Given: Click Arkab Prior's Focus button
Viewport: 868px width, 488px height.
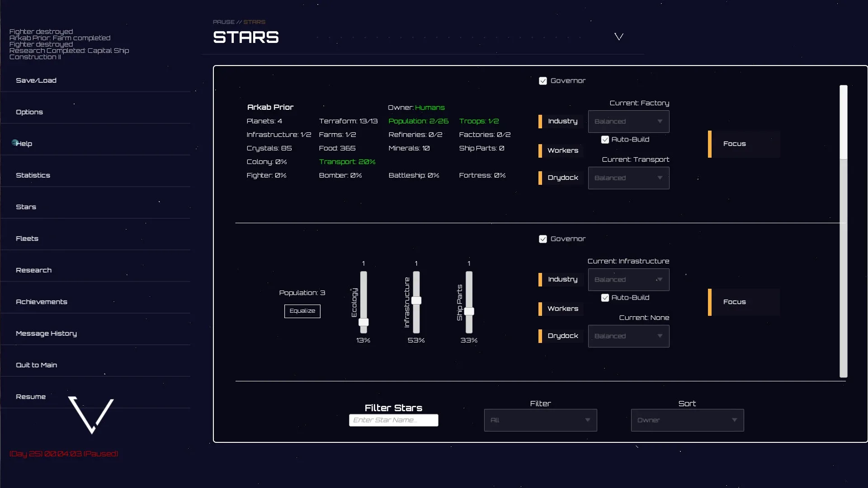Looking at the screenshot, I should click(744, 144).
